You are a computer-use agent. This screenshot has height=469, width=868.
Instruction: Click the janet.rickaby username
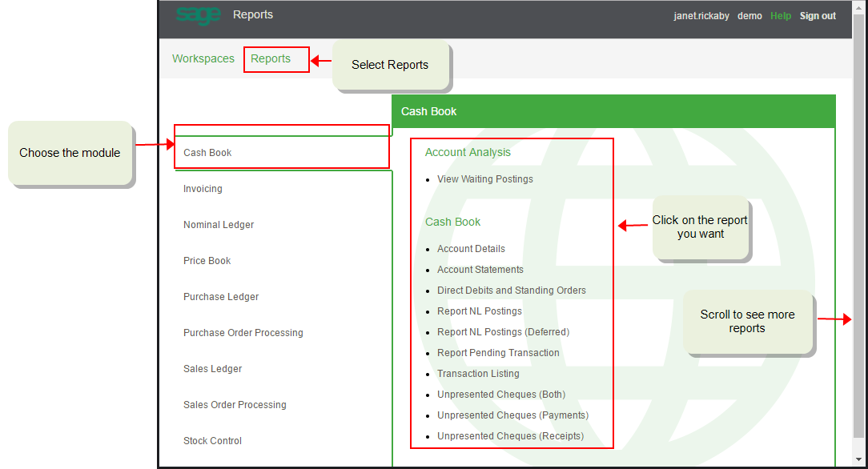pos(701,16)
